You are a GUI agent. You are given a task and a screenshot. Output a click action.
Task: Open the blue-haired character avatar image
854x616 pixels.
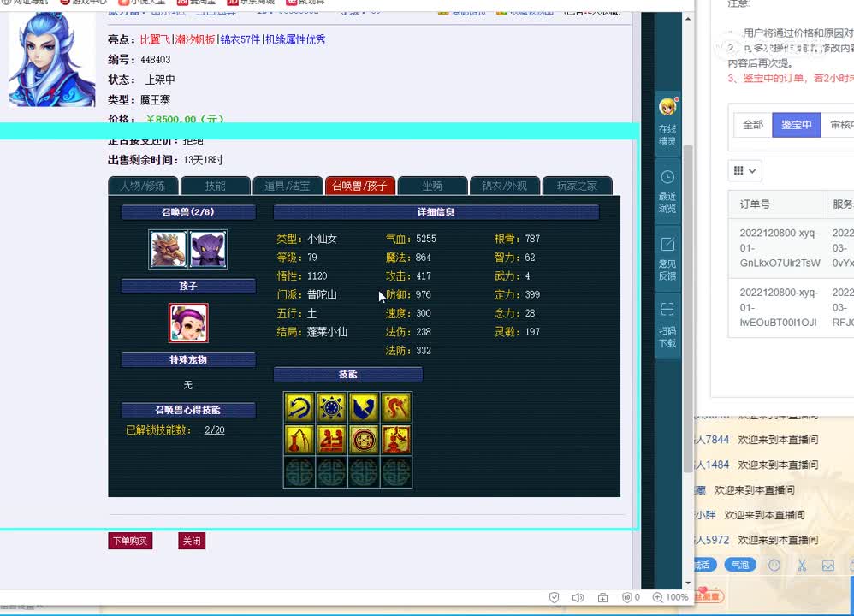[52, 59]
